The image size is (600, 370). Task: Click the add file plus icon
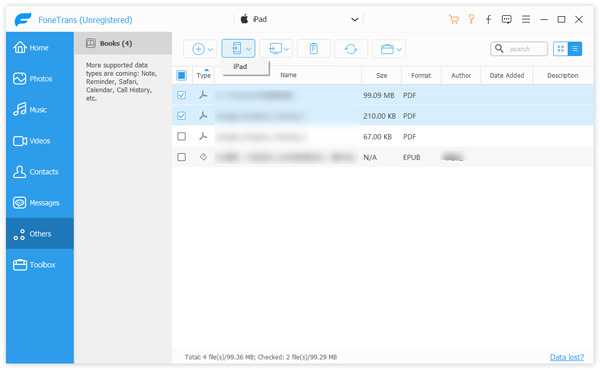click(198, 49)
